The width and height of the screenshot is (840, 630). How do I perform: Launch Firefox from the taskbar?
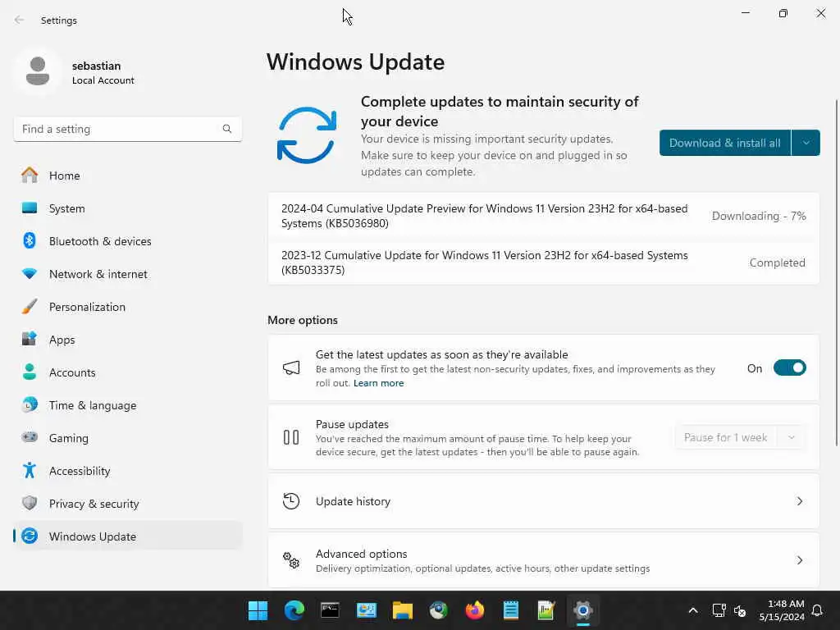(x=475, y=610)
